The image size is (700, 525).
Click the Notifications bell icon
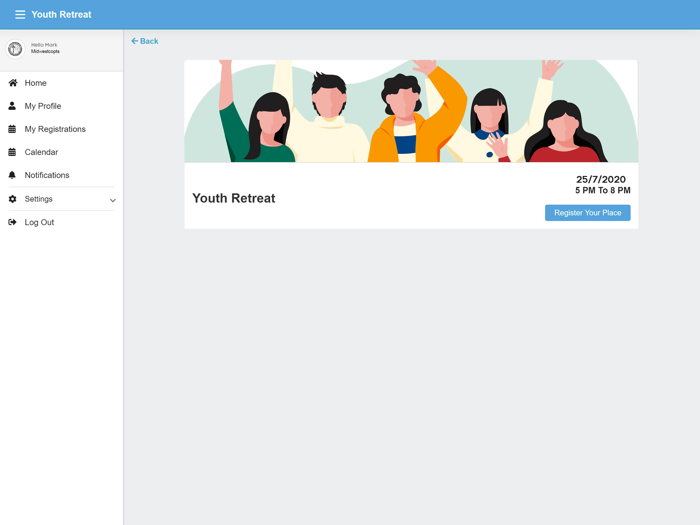click(12, 175)
